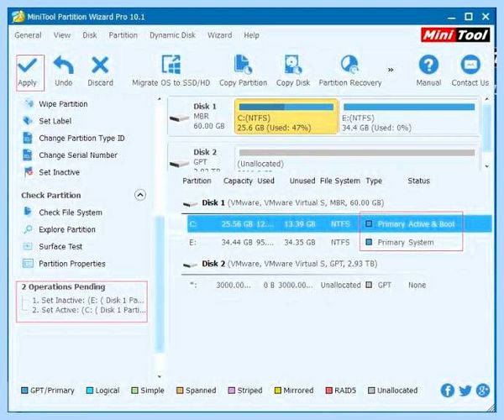Open the Google Plus link icon
The width and height of the screenshot is (504, 420).
point(483,391)
